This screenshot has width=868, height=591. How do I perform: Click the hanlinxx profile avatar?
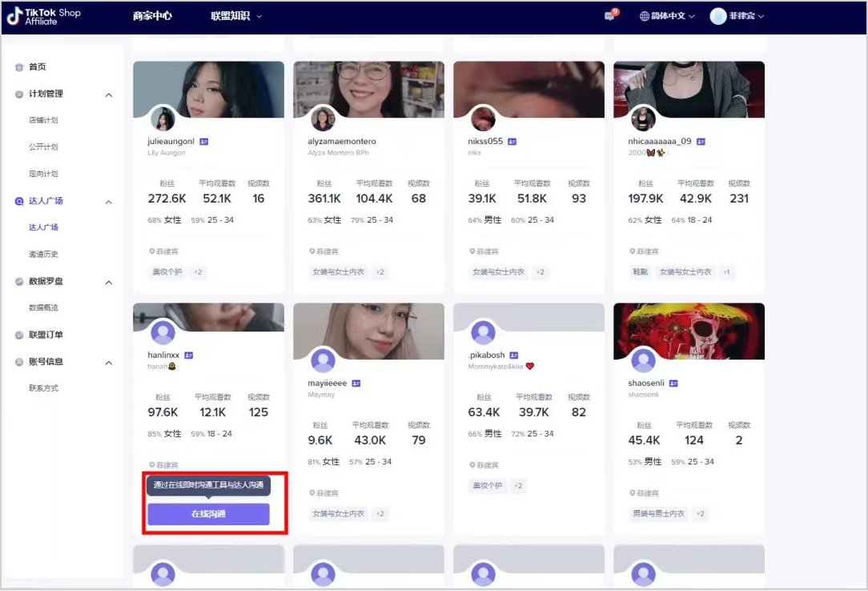coord(163,332)
